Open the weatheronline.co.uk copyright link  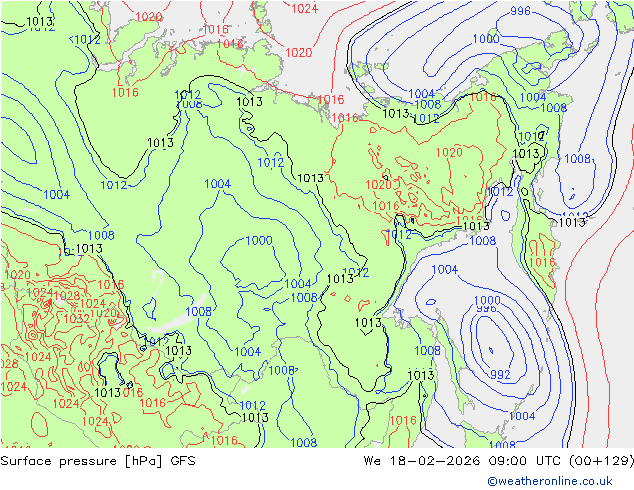550,481
